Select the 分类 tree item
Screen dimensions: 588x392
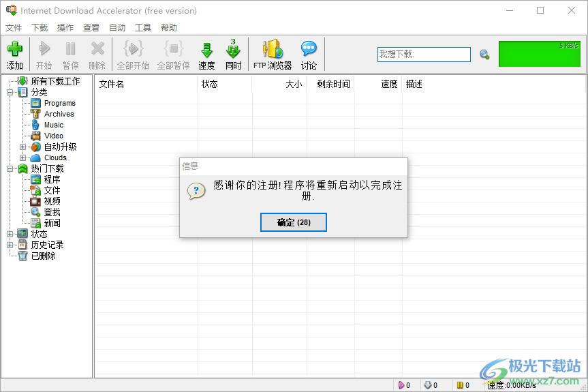click(39, 92)
